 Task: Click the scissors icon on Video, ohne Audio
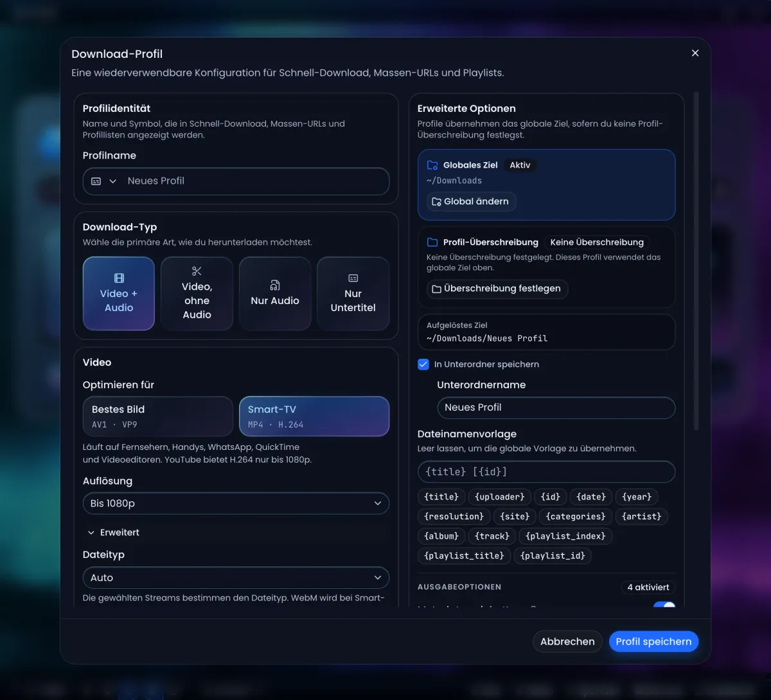click(197, 271)
